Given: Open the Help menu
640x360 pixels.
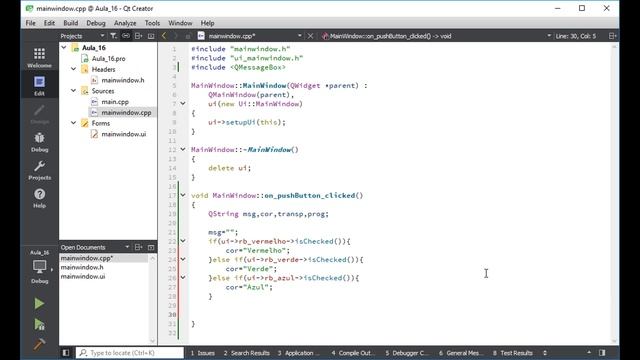Looking at the screenshot, I should [207, 23].
